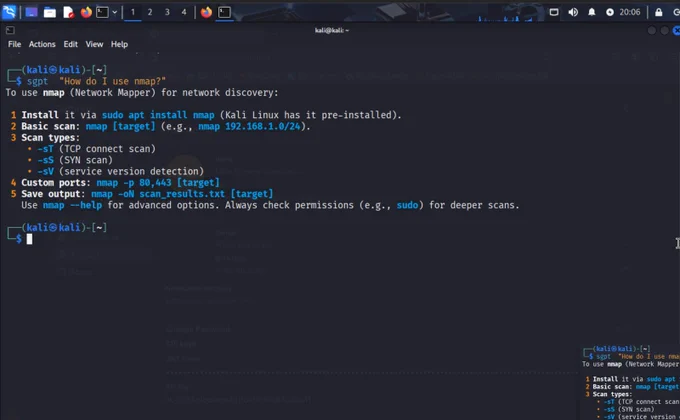Open the Edit menu

(x=70, y=44)
